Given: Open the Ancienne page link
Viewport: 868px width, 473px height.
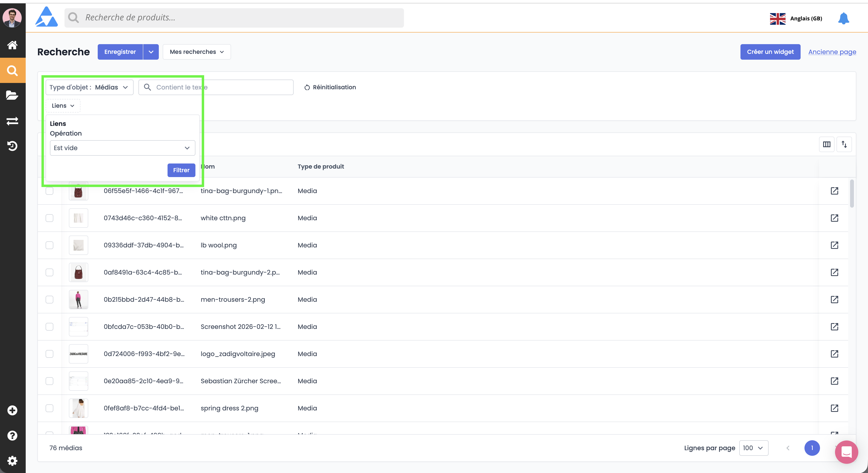Looking at the screenshot, I should [x=832, y=52].
